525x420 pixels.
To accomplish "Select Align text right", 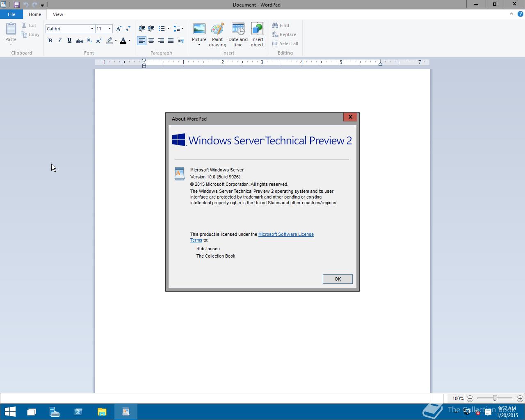I will (161, 41).
